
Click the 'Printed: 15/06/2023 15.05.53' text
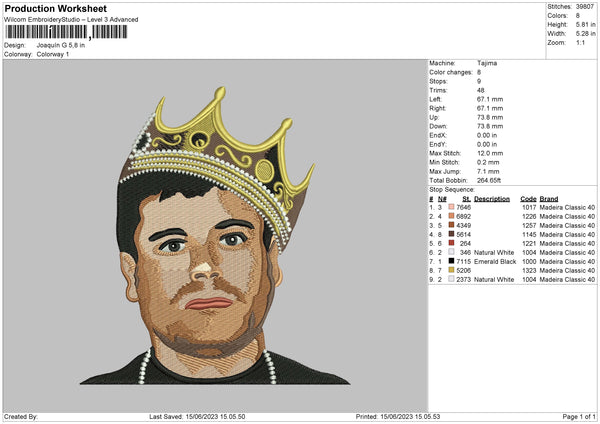coord(398,417)
